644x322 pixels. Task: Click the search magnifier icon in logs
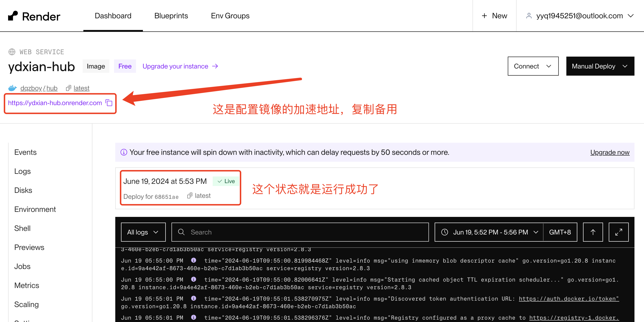point(181,232)
